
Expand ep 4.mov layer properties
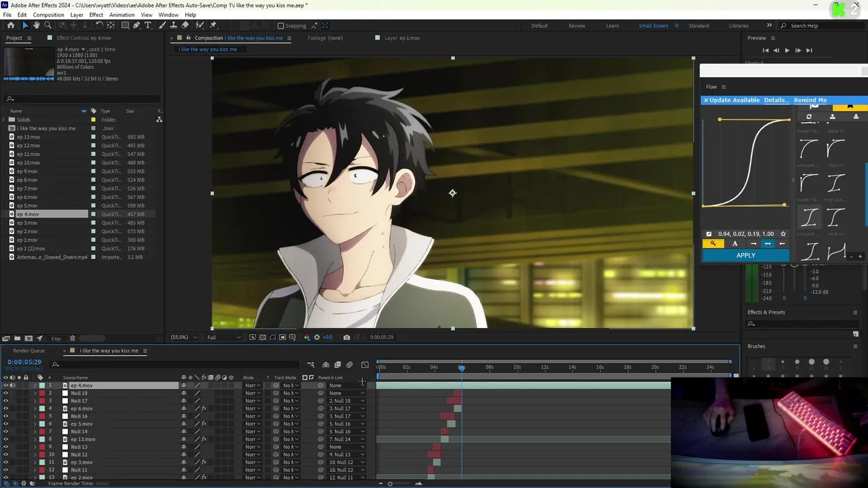tap(35, 386)
